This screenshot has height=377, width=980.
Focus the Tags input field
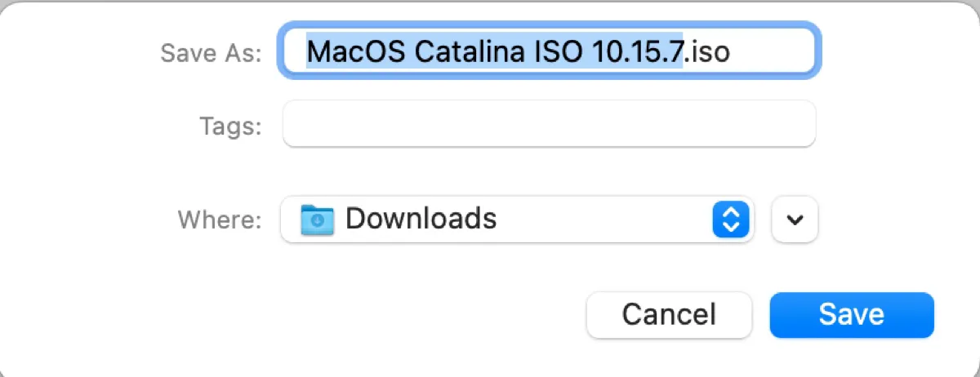tap(549, 124)
